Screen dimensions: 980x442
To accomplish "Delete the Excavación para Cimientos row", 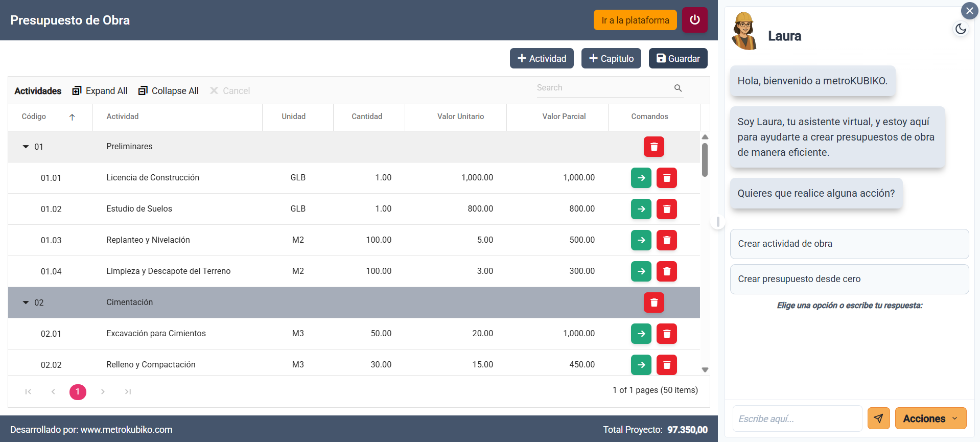I will (666, 334).
